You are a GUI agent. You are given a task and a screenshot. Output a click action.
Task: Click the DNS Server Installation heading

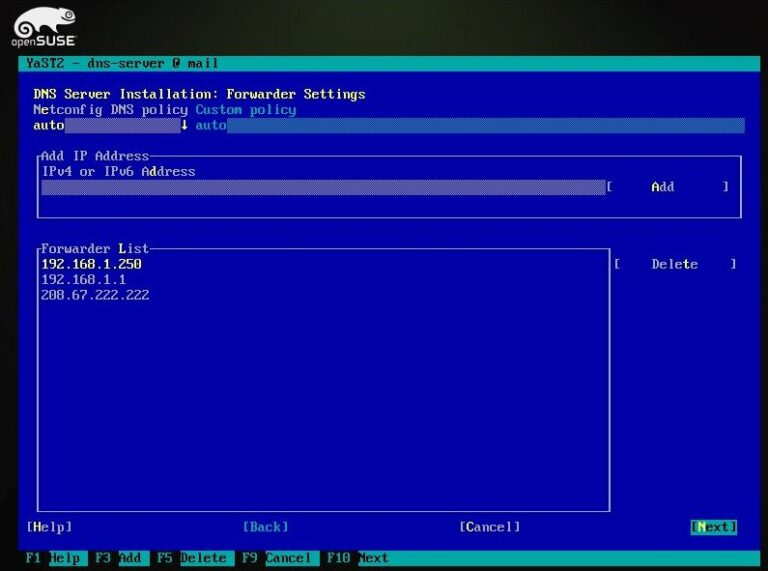[x=199, y=94]
